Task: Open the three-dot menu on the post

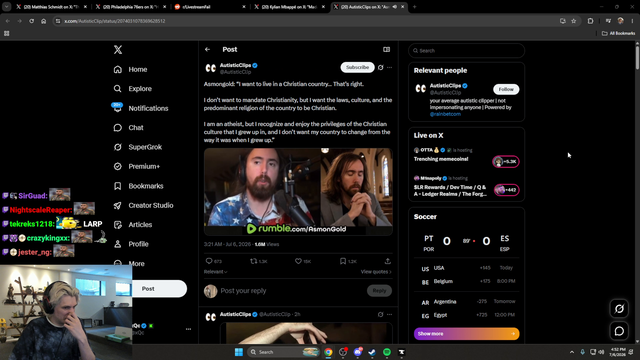Action: pyautogui.click(x=389, y=67)
